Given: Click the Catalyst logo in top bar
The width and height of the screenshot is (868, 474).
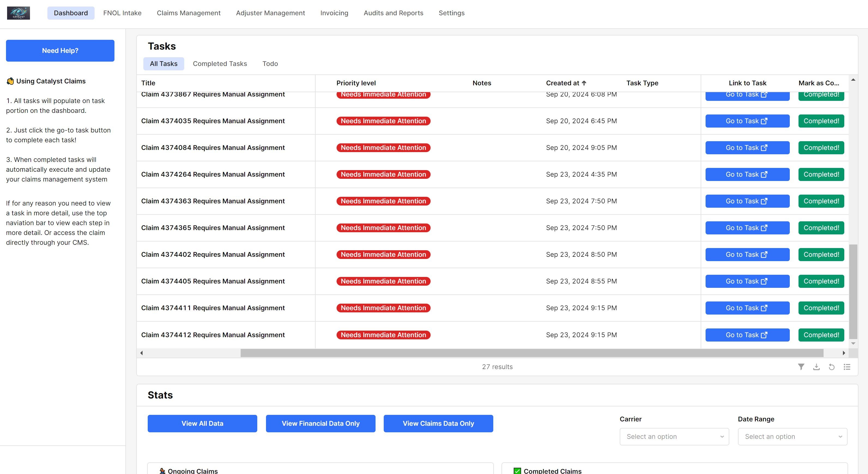Looking at the screenshot, I should 19,13.
